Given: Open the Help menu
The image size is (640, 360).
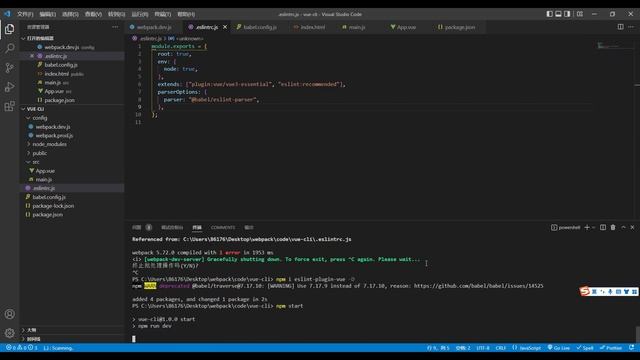Looking at the screenshot, I should point(186,14).
